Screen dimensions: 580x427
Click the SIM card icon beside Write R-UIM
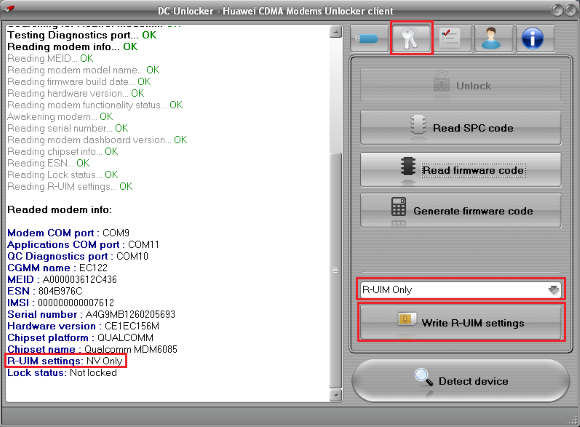tap(407, 319)
